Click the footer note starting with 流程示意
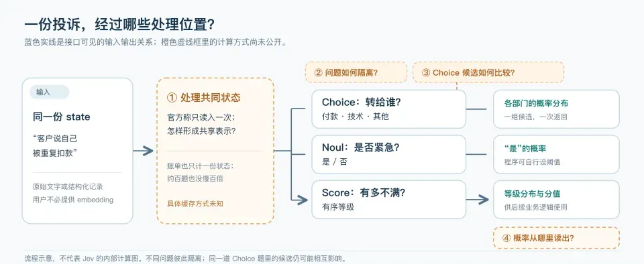This screenshot has height=264, width=644. coord(185,259)
